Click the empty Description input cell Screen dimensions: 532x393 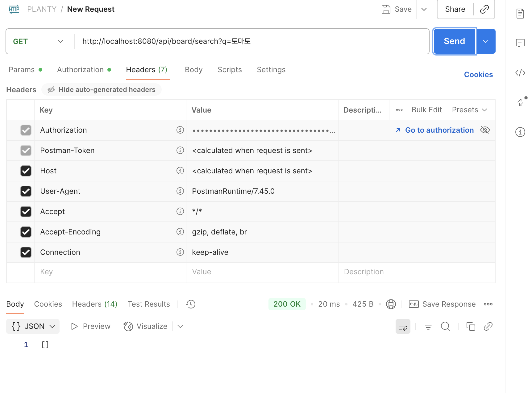[x=417, y=272]
